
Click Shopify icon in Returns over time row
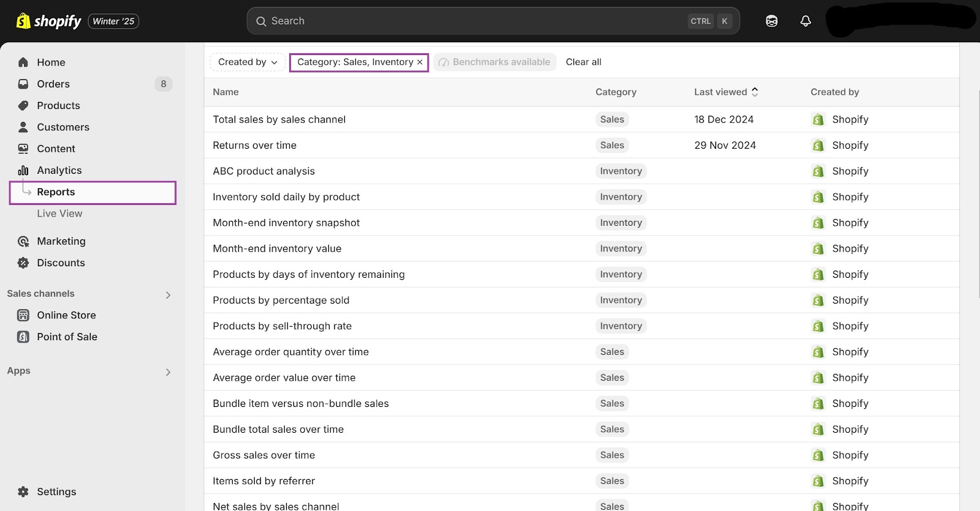818,145
